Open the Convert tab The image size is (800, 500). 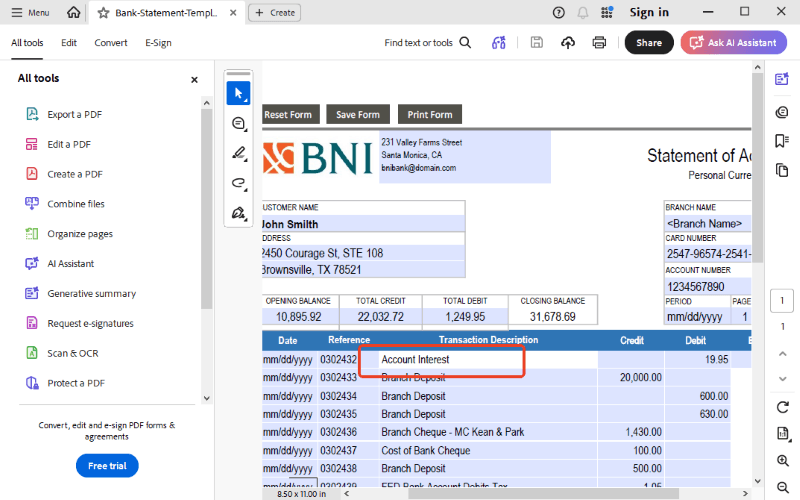pos(111,43)
